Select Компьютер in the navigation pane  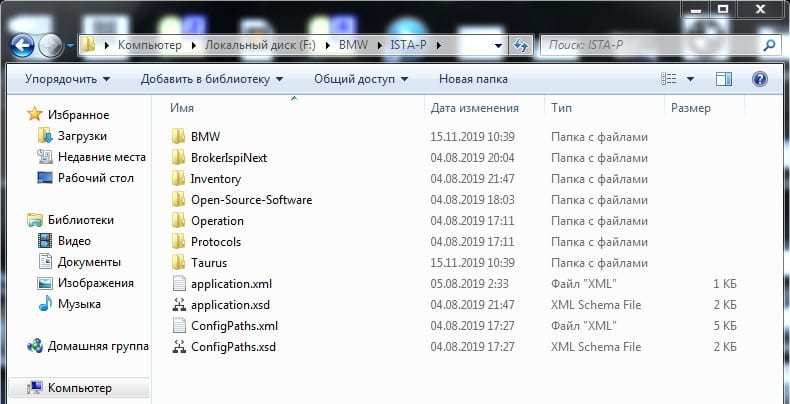tap(80, 388)
